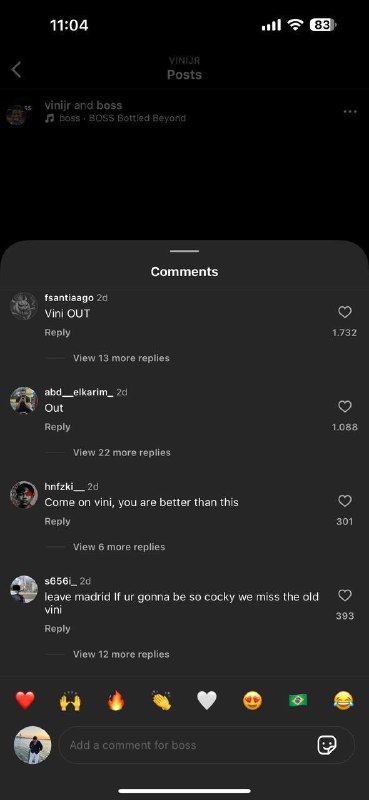
Task: Insert the fire emoji
Action: (116, 701)
